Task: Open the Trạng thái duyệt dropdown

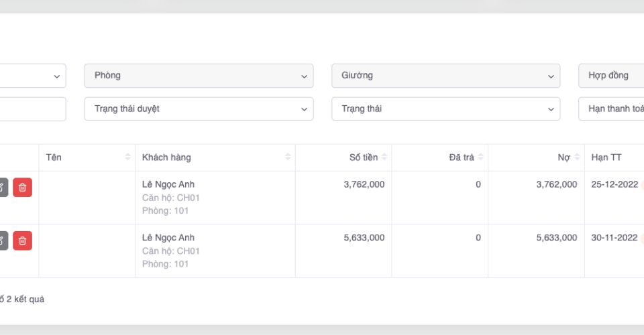Action: (x=199, y=109)
